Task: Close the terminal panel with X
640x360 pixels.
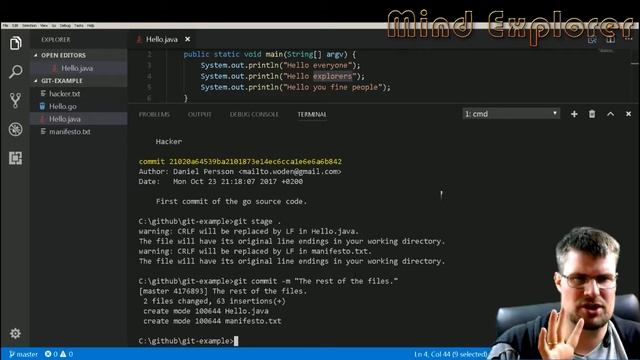Action: tap(629, 114)
